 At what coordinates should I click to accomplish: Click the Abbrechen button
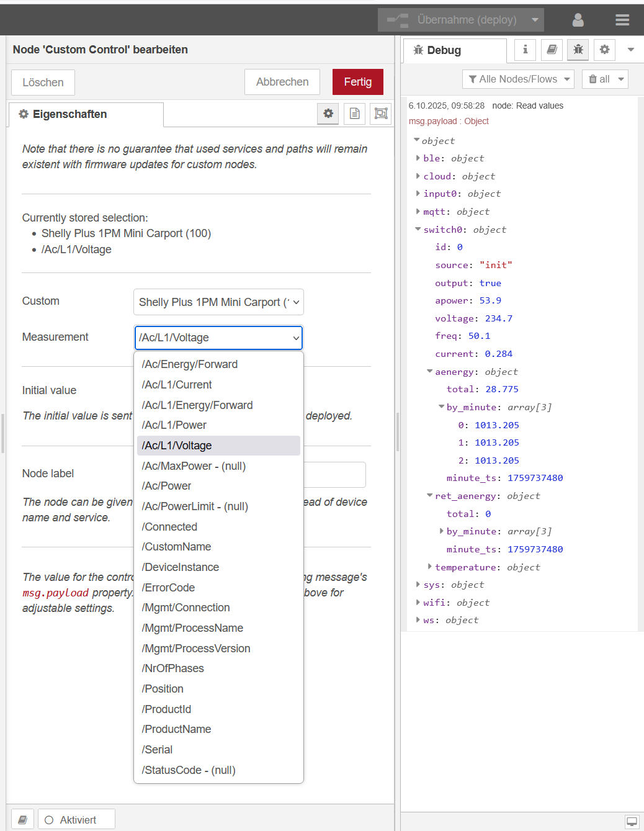282,82
